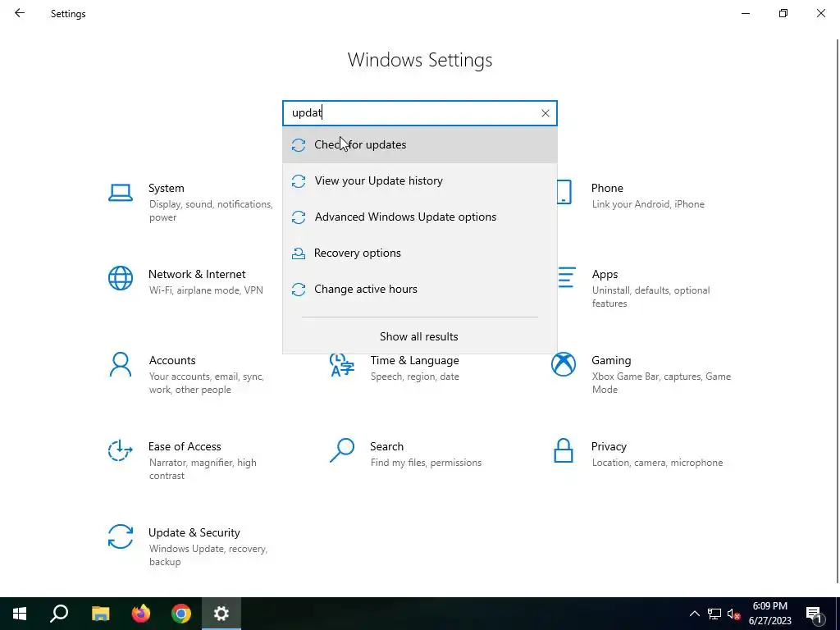Click the icon beside Advanced Windows Update options

click(299, 217)
